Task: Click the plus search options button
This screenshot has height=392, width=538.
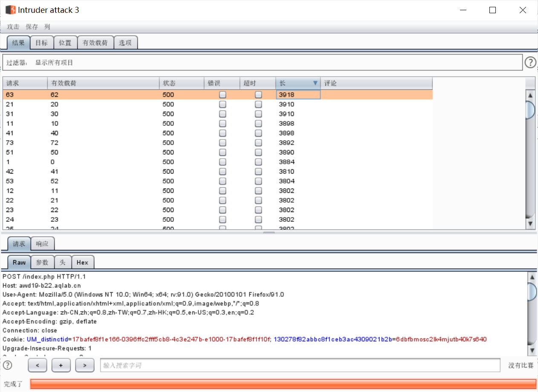Action: tap(61, 365)
